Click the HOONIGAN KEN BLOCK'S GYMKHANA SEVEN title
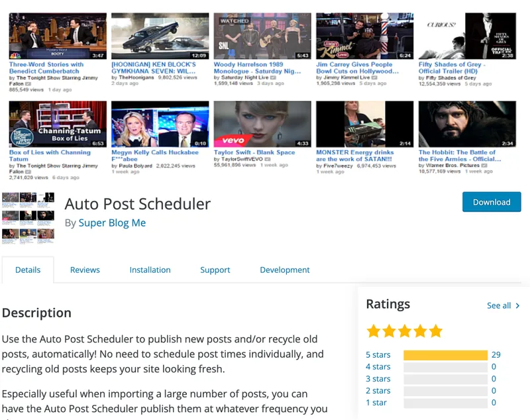The image size is (530, 420). click(154, 68)
